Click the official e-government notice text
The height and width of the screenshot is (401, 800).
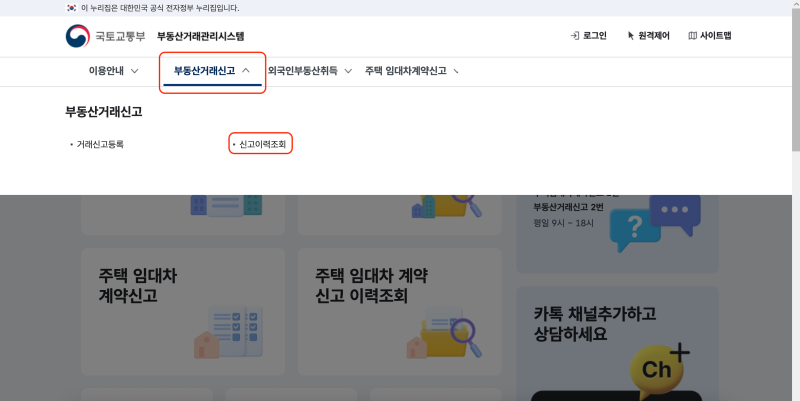(160, 8)
